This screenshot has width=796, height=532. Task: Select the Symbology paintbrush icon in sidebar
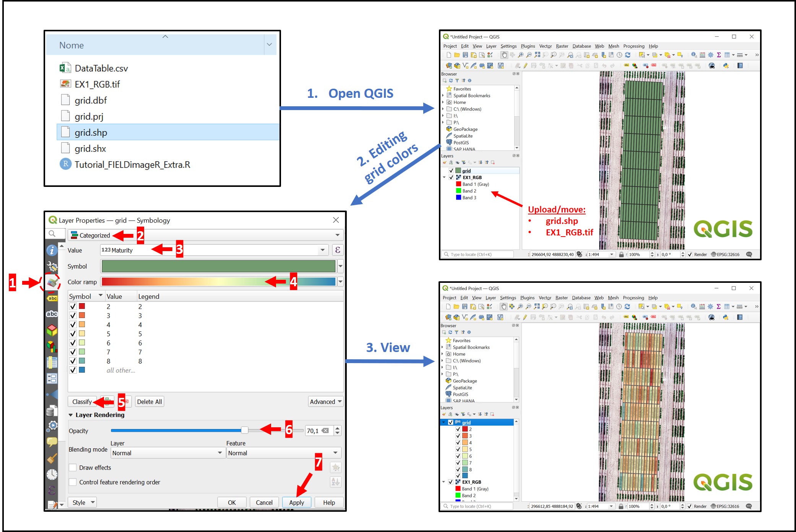pyautogui.click(x=52, y=282)
